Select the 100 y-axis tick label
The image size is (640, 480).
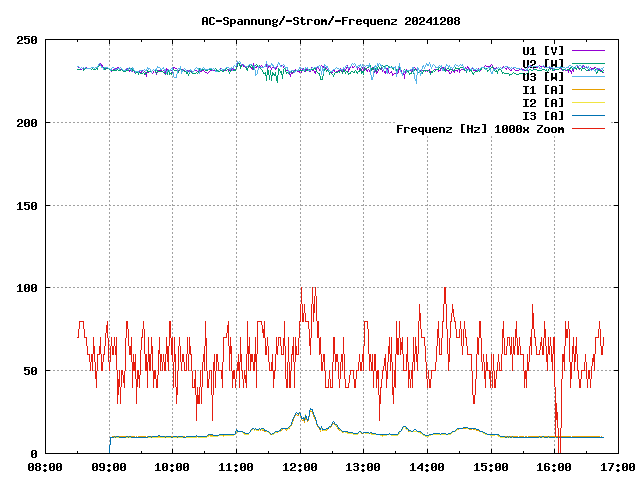pos(27,288)
